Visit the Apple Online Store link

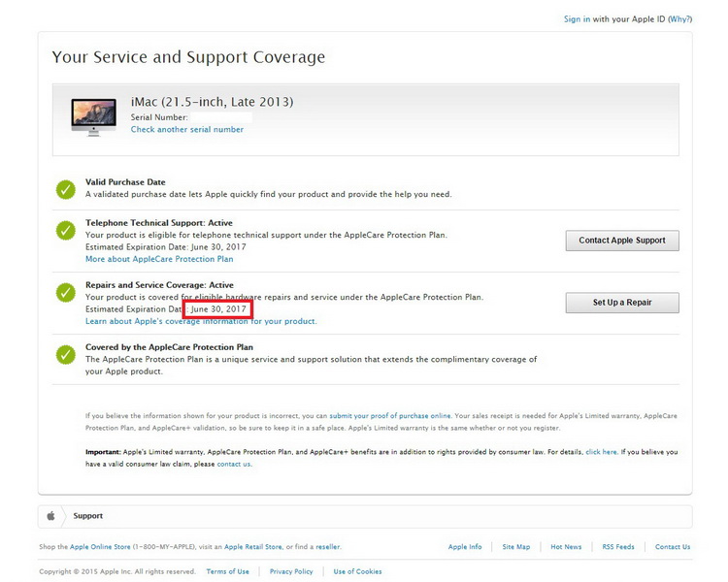point(100,547)
